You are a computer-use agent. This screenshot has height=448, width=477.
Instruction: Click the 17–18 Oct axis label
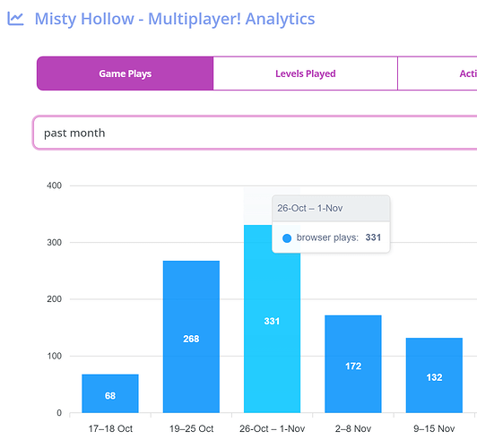click(x=110, y=428)
